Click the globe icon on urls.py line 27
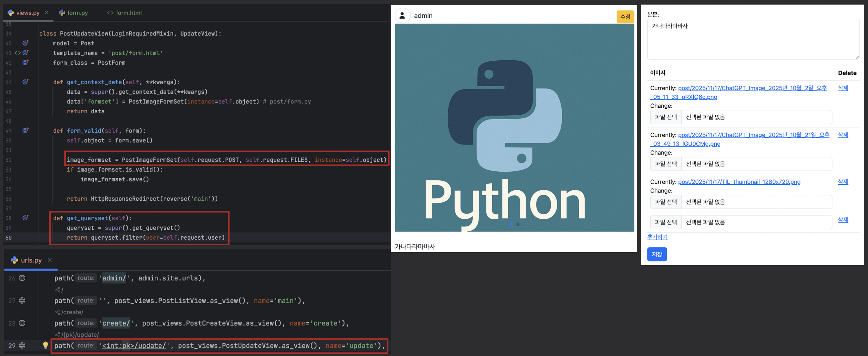 pyautogui.click(x=22, y=300)
